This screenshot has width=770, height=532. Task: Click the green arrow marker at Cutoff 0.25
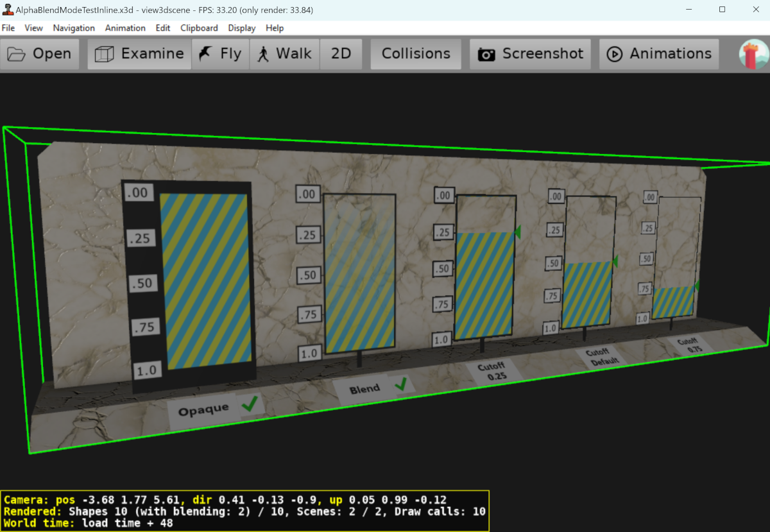click(517, 233)
